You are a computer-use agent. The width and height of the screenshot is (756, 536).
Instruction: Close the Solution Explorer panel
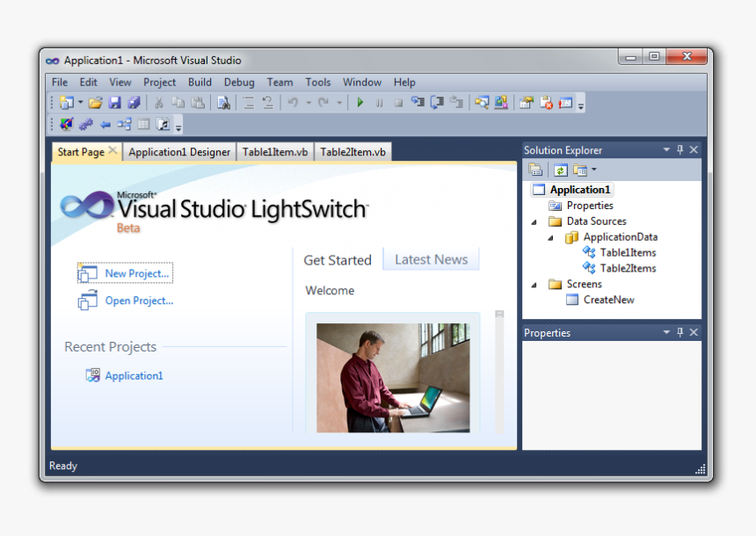point(694,150)
